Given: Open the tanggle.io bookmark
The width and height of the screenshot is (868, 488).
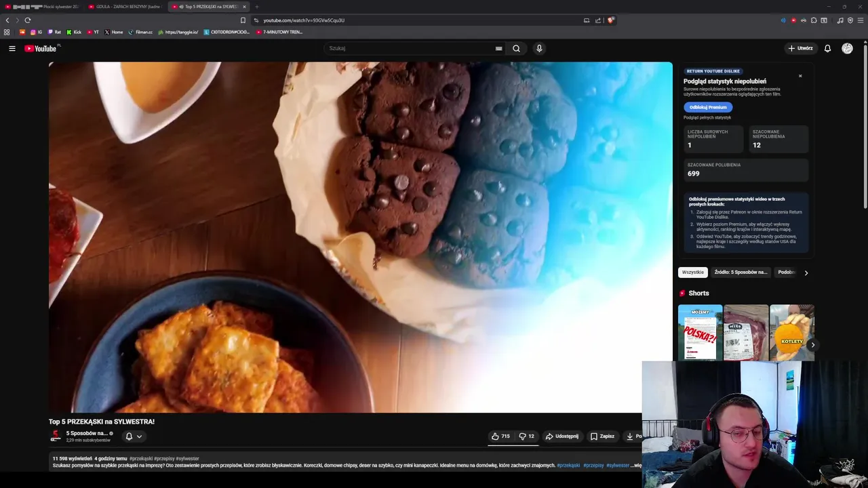Looking at the screenshot, I should click(178, 32).
